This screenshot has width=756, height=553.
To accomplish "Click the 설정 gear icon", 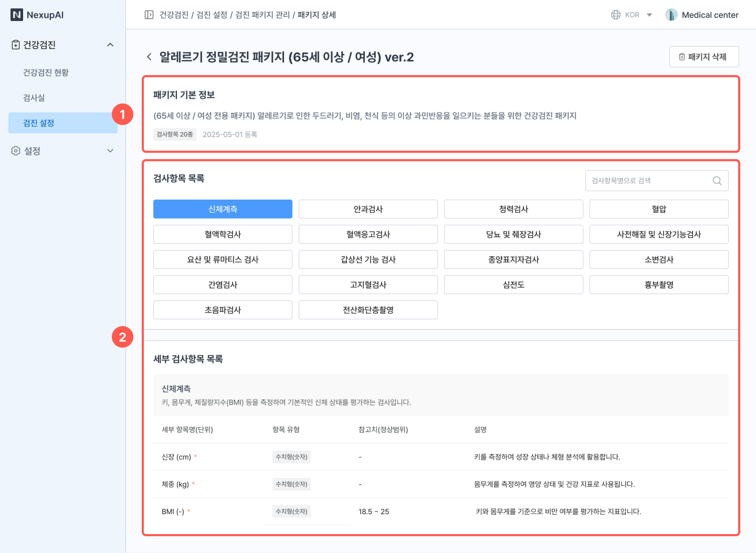I will point(15,151).
